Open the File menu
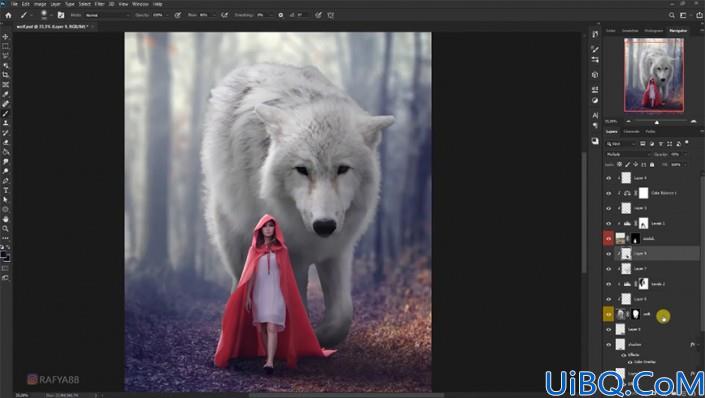The height and width of the screenshot is (398, 705). point(15,4)
